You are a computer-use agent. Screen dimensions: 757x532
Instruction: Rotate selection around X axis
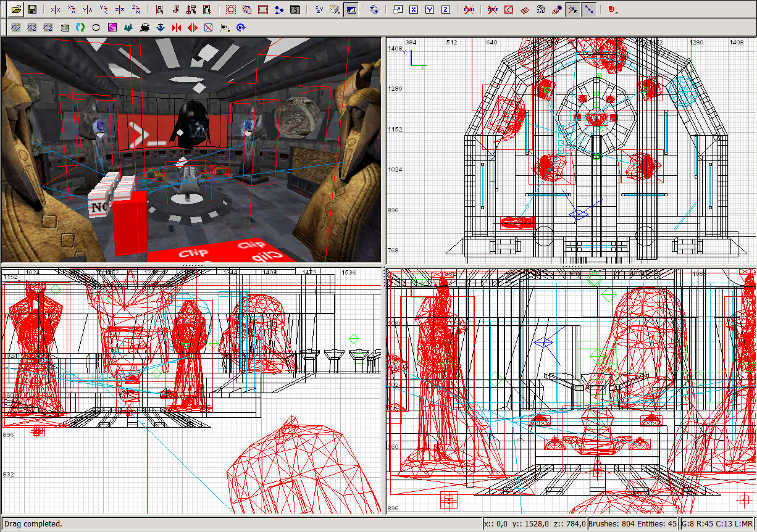click(72, 9)
